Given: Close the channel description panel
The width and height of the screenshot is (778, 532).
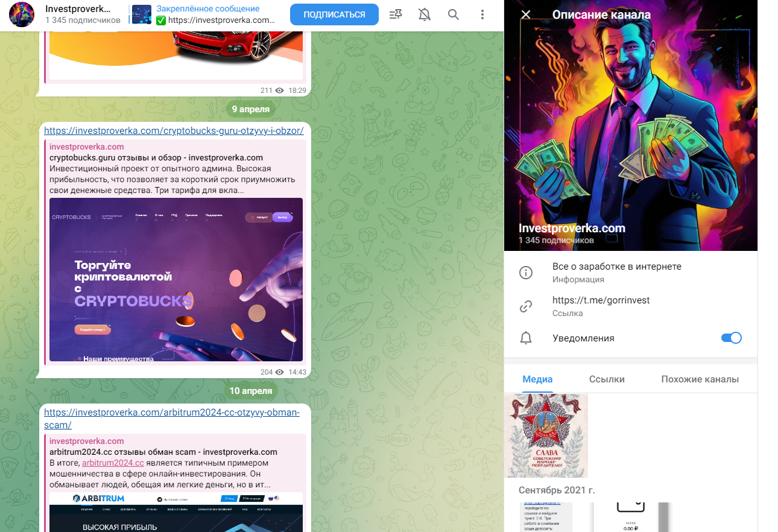Looking at the screenshot, I should (526, 14).
